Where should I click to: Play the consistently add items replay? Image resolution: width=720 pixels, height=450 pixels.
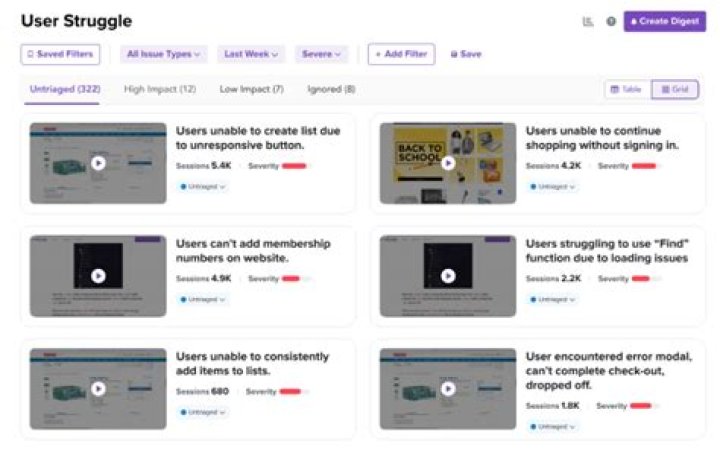pyautogui.click(x=98, y=389)
